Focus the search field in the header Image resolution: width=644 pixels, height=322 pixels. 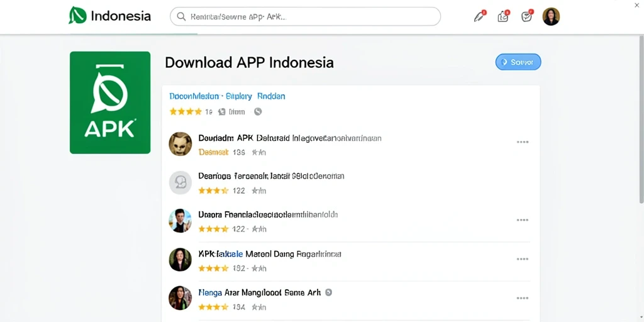click(x=305, y=16)
